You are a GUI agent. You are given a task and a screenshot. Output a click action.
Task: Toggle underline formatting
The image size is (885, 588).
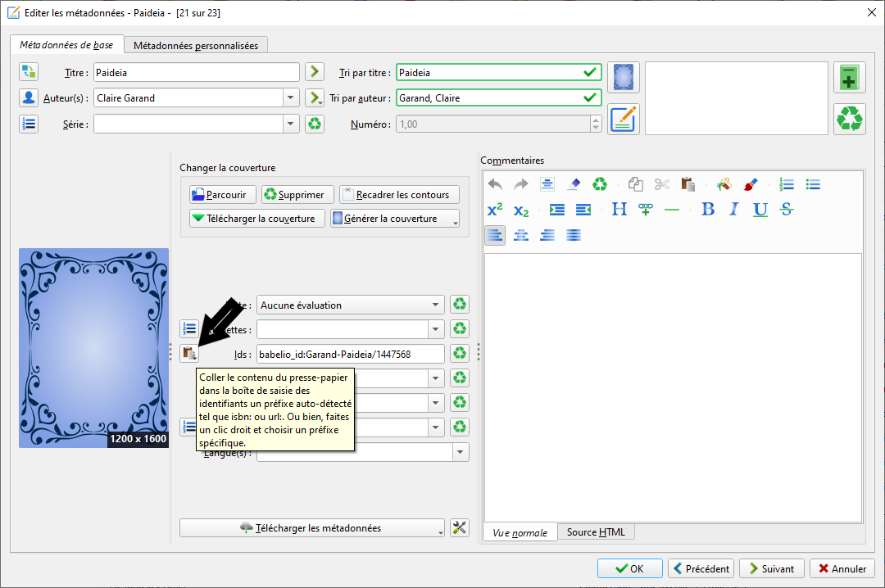tap(760, 210)
